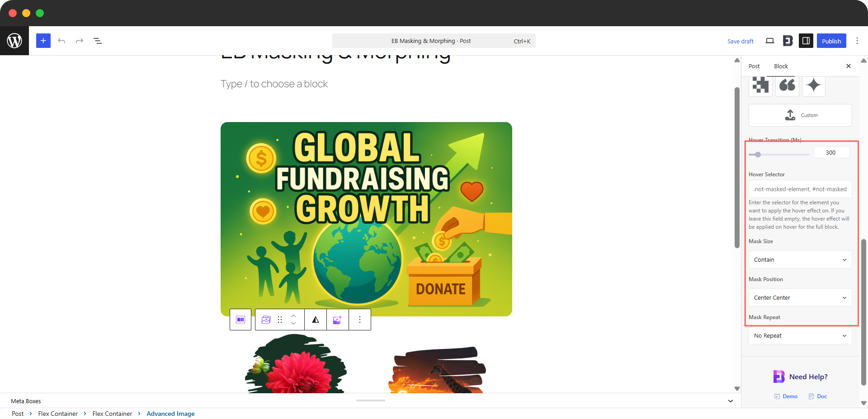The height and width of the screenshot is (419, 868).
Task: Open the document overview list view
Action: point(98,41)
